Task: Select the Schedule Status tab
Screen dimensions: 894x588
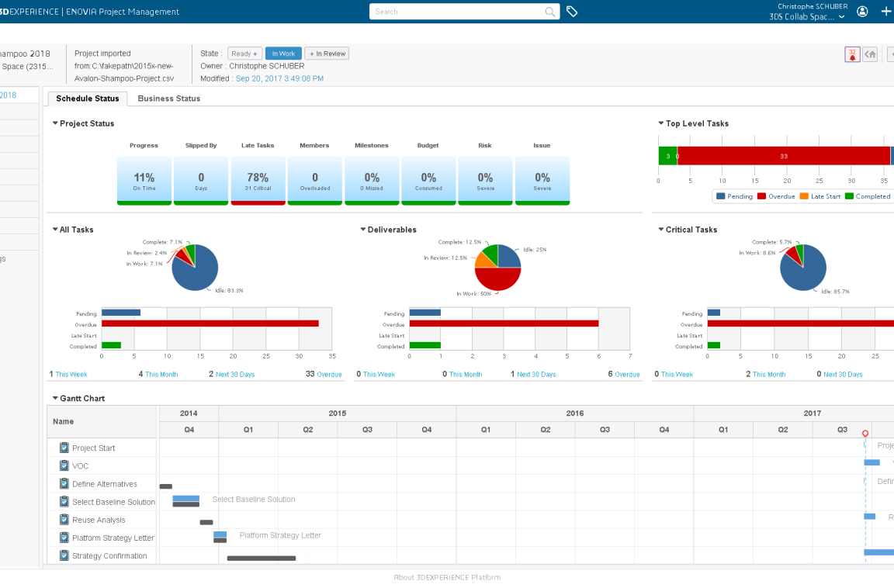Action: pos(87,99)
